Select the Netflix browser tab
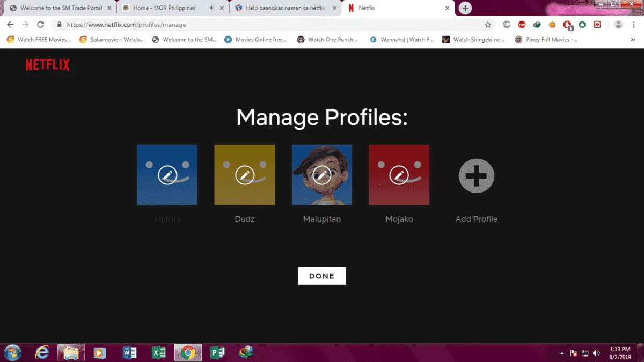Screen dimensions: 644x362 click(x=397, y=8)
